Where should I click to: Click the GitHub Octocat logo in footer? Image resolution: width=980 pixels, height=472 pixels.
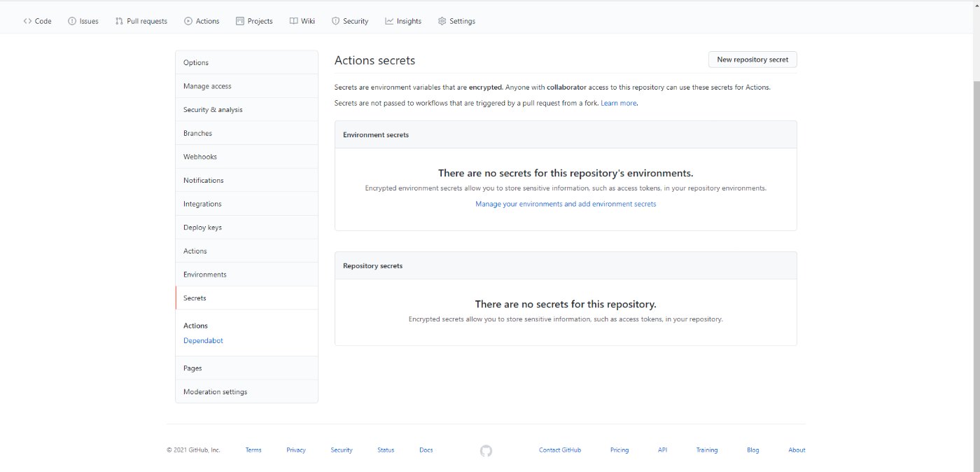point(486,450)
